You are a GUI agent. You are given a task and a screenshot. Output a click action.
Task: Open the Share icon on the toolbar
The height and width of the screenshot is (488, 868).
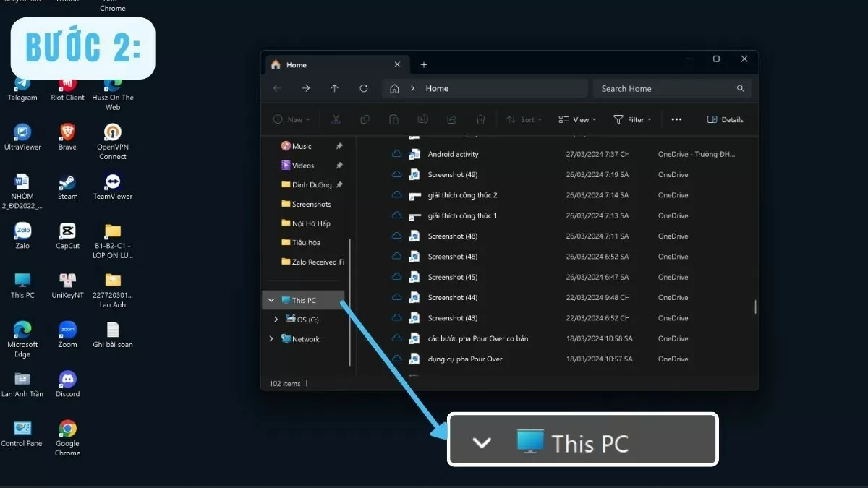(x=451, y=119)
